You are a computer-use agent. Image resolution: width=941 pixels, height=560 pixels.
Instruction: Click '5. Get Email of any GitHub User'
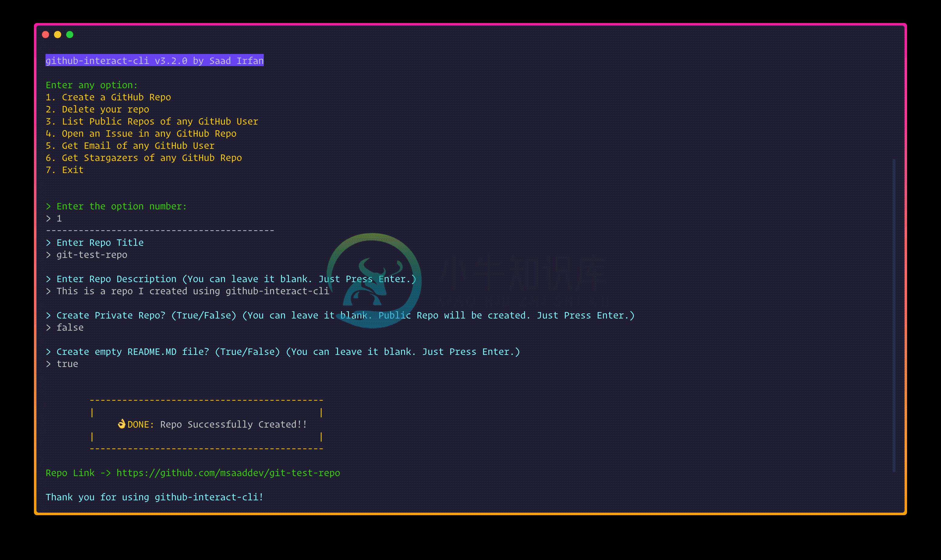(x=130, y=145)
